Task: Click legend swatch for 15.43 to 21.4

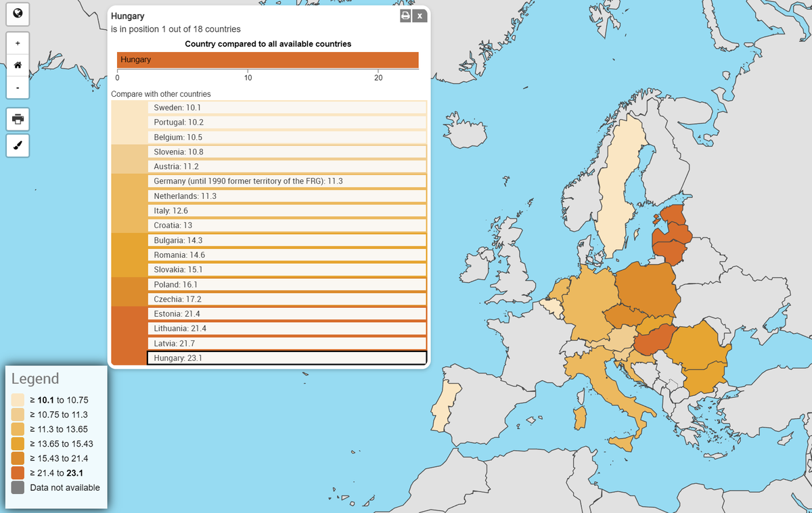Action: (x=18, y=458)
